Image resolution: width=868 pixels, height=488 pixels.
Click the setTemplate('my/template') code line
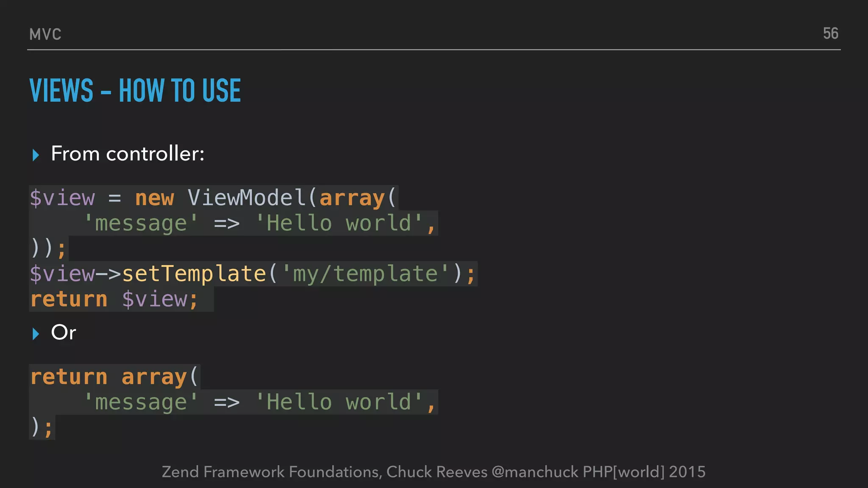[x=253, y=274]
